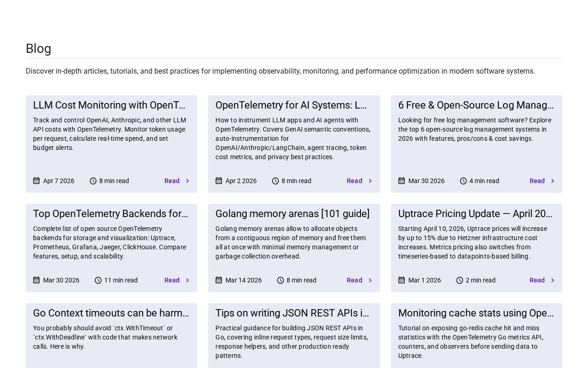Click chevron arrow on Golang memory arenas card
Screen dimensions: 588x368
pyautogui.click(x=370, y=280)
